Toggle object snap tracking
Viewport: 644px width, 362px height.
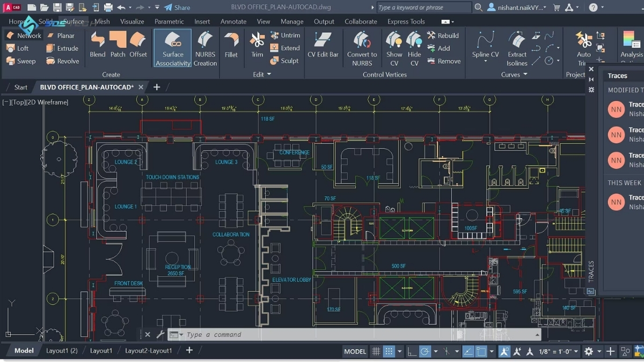[468, 351]
